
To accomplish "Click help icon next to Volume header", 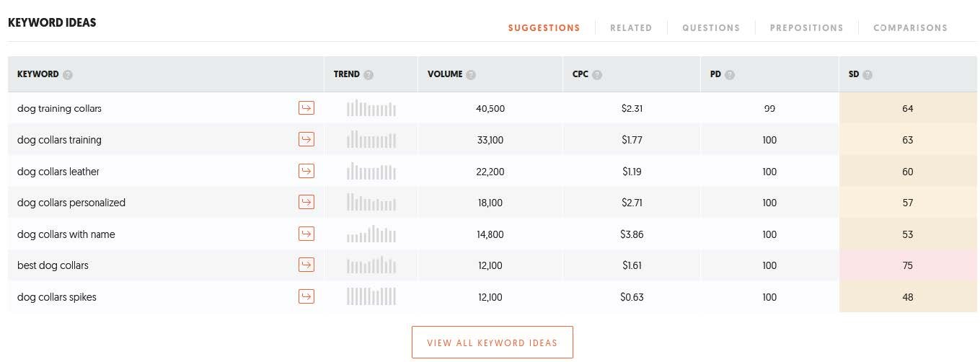I will 471,74.
